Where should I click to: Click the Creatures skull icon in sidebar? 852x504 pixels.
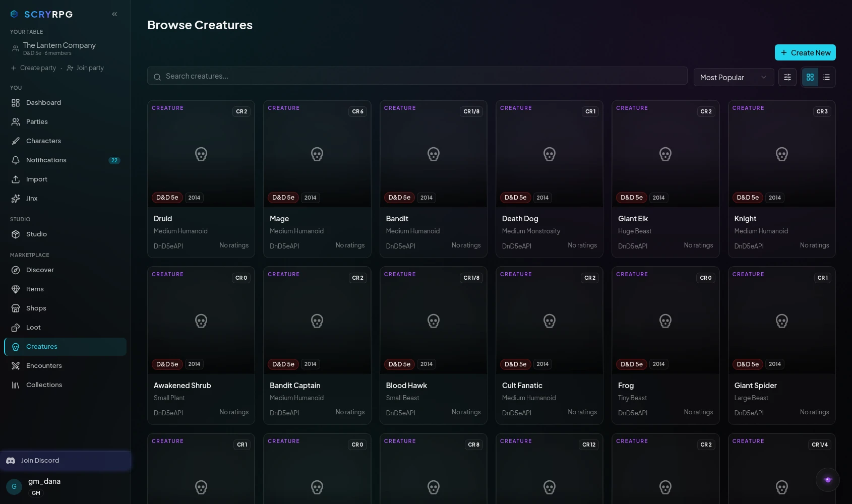click(x=16, y=347)
